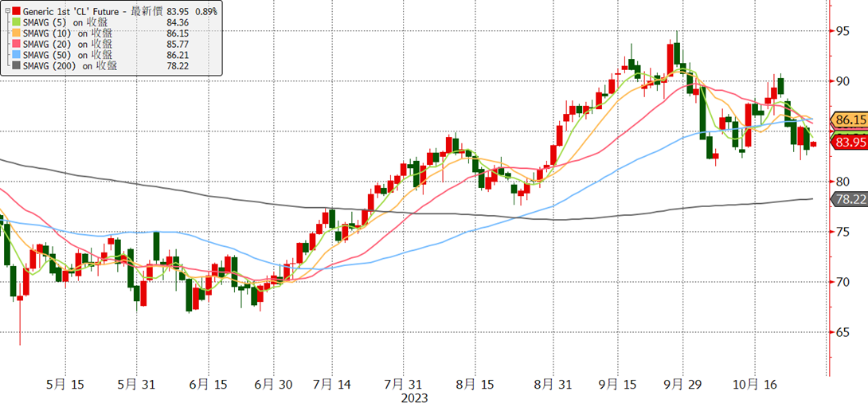Click the 2023 year label below the axis
868x407 pixels.
[416, 397]
